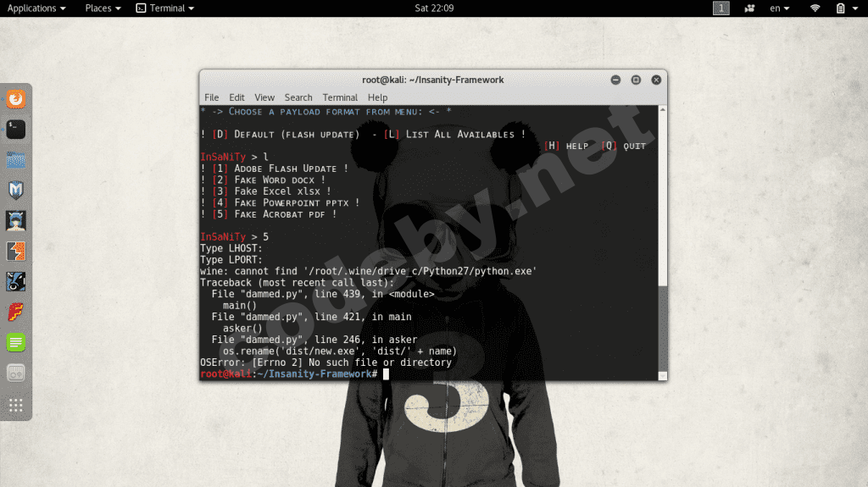Click the 'Fake Powerpoint pptx' line
868x487 pixels.
coord(280,202)
